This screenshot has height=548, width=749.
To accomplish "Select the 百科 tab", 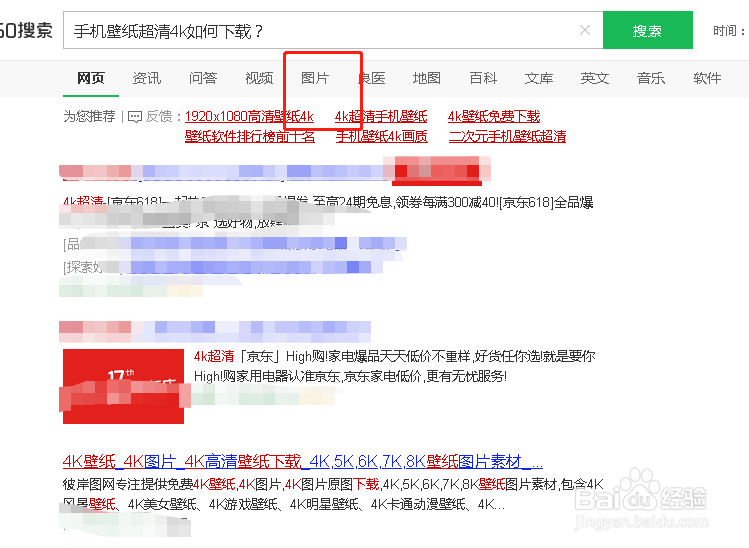I will pos(483,78).
